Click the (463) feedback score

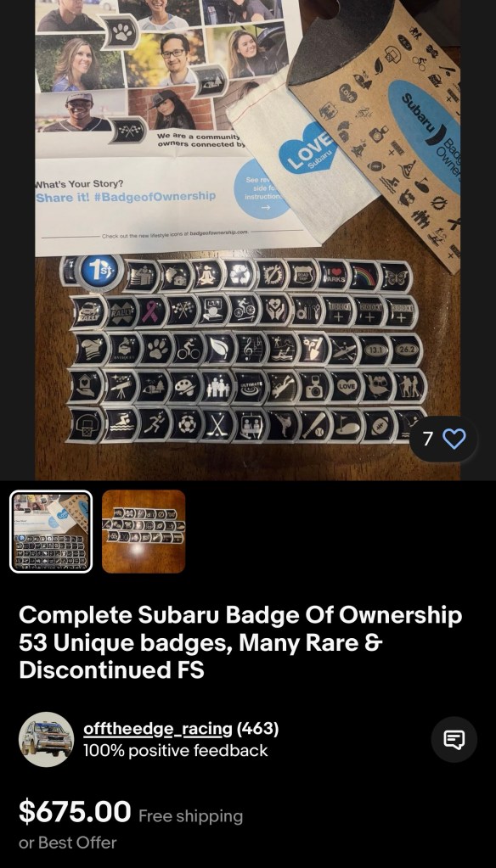click(257, 729)
